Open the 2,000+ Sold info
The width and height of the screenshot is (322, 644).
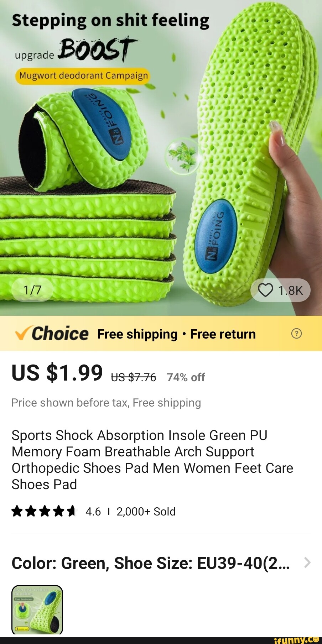coord(146,512)
